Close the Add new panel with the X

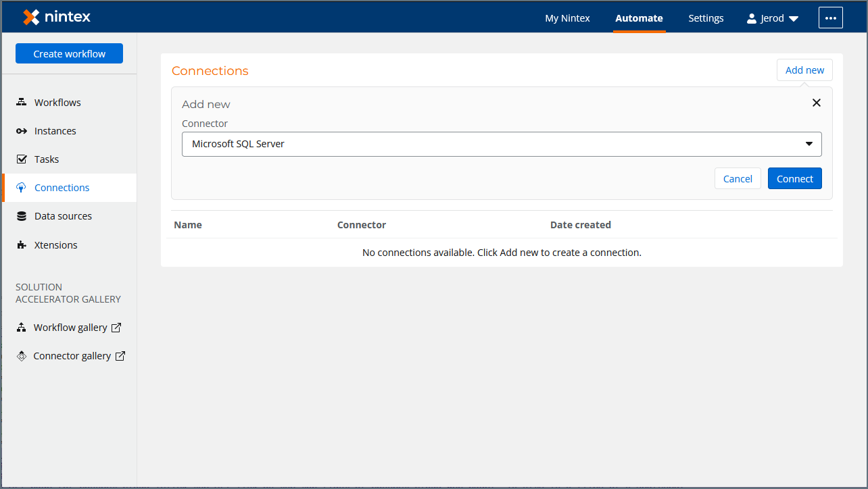click(x=816, y=102)
